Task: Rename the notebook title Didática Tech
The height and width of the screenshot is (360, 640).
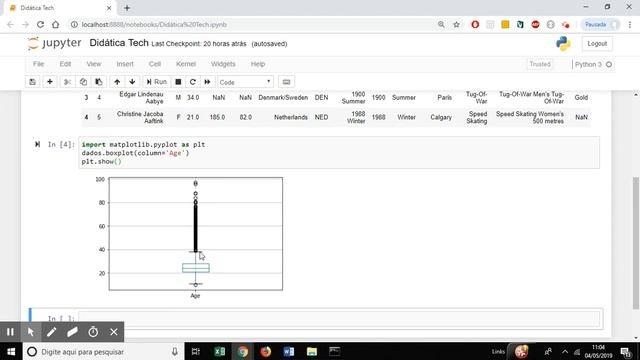Action: tap(119, 43)
